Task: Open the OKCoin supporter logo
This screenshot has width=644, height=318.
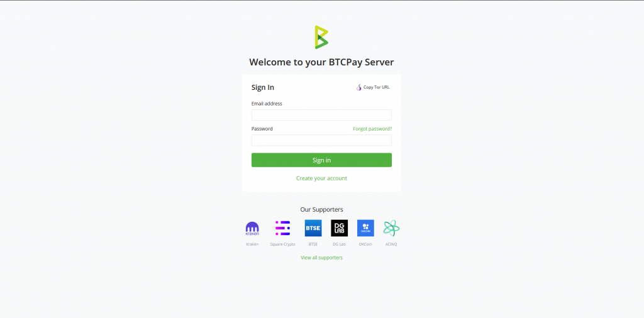Action: 365,228
